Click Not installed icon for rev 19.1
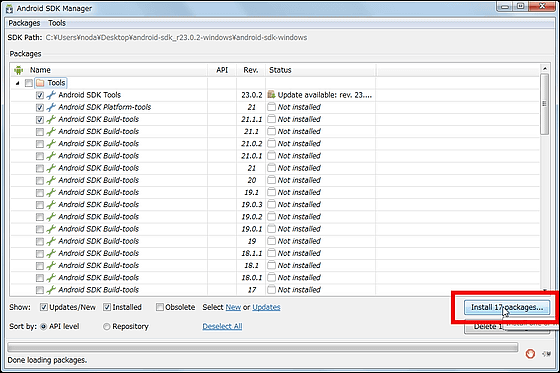 click(271, 192)
